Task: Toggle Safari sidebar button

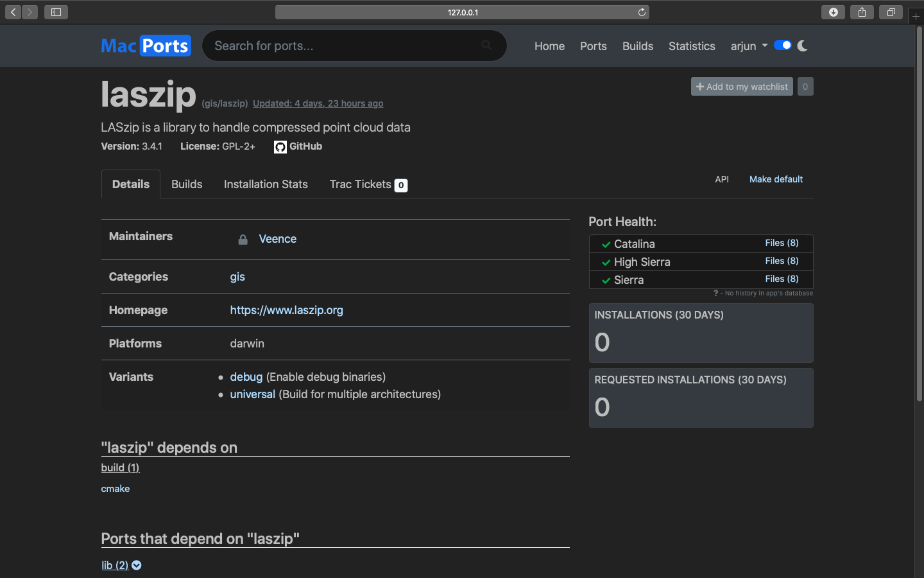Action: 56,12
